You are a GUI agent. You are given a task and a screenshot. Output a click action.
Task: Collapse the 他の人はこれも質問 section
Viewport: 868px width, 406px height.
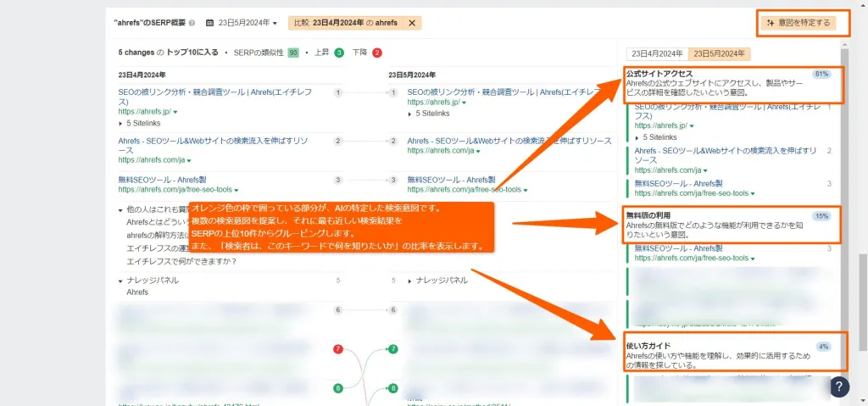click(x=120, y=210)
